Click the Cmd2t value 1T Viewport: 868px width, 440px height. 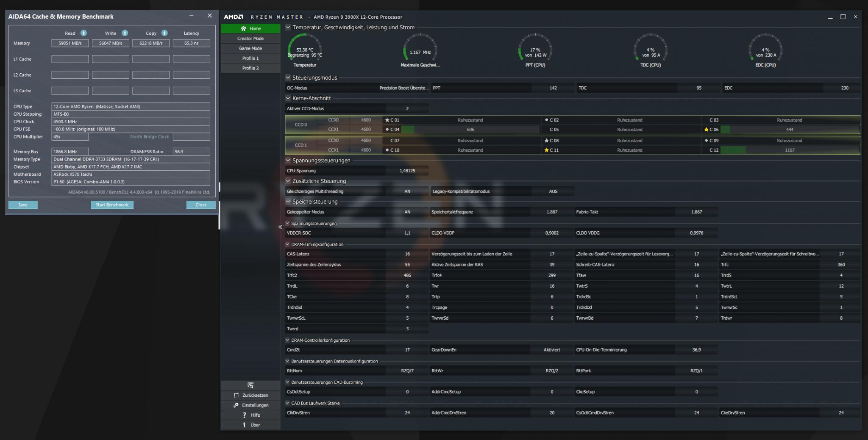(407, 350)
